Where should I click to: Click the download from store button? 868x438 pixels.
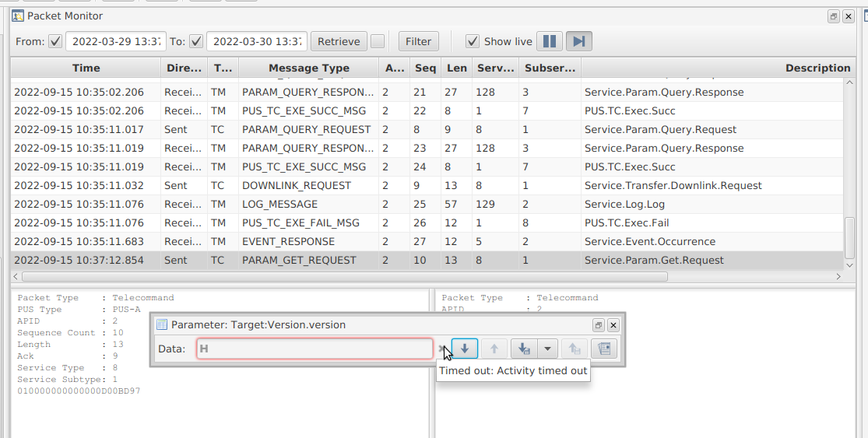pyautogui.click(x=524, y=349)
